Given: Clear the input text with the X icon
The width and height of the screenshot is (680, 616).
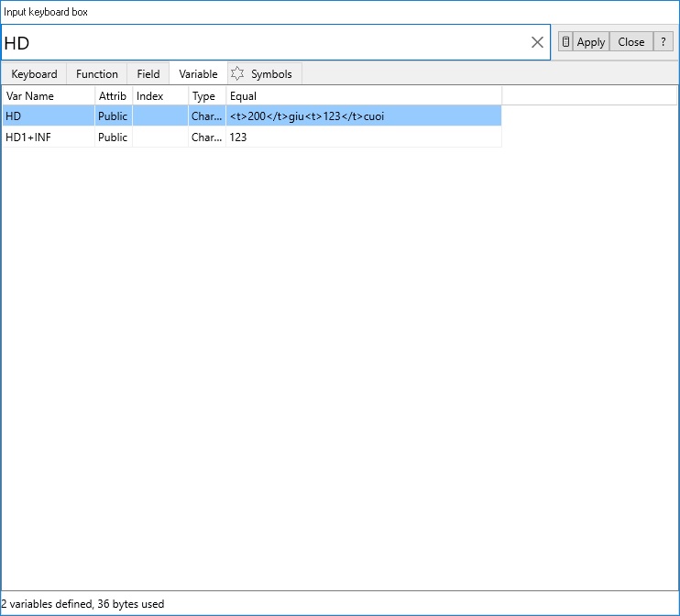Looking at the screenshot, I should click(x=538, y=42).
